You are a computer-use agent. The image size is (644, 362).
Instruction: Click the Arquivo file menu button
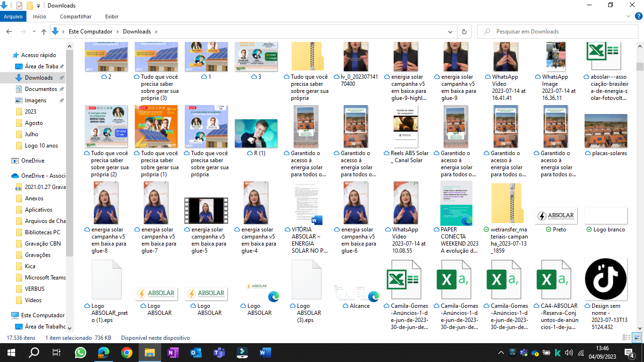(x=13, y=16)
